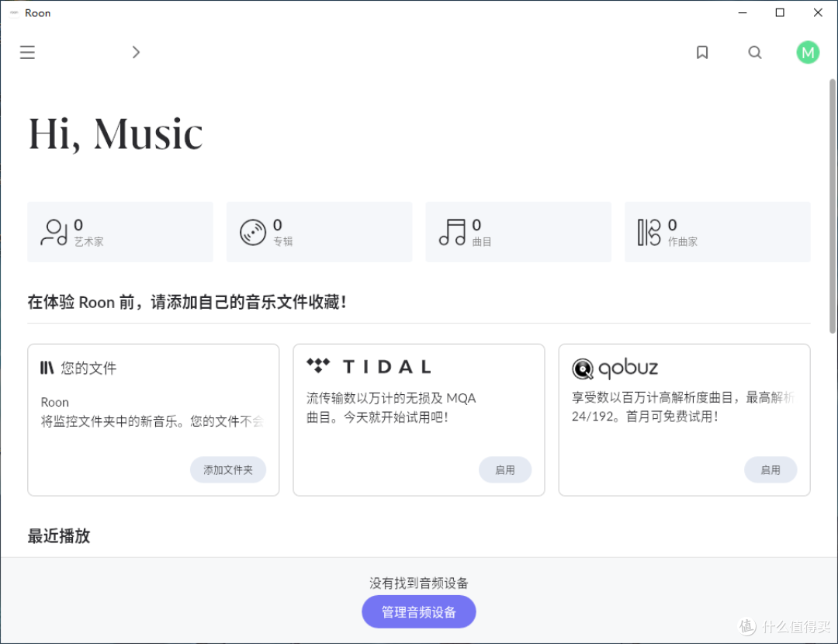Click the Roon title bar label
838x644 pixels.
[37, 12]
